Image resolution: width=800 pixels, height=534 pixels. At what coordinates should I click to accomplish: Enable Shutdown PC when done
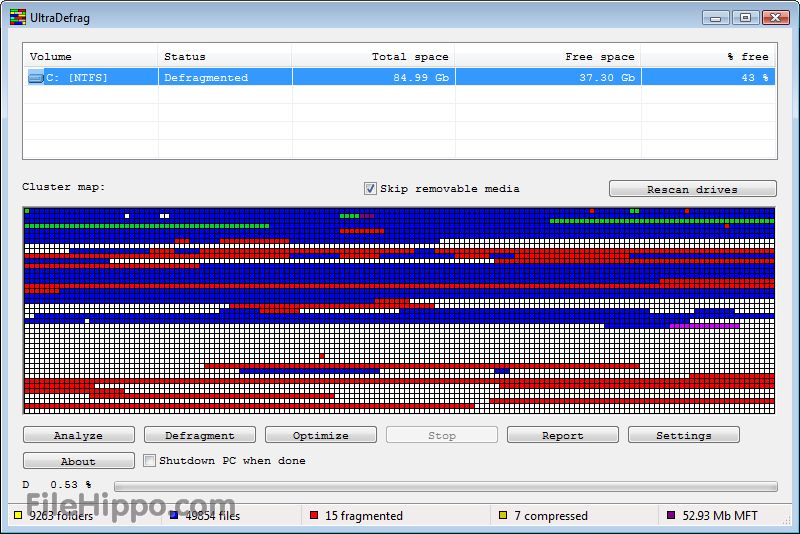[149, 461]
